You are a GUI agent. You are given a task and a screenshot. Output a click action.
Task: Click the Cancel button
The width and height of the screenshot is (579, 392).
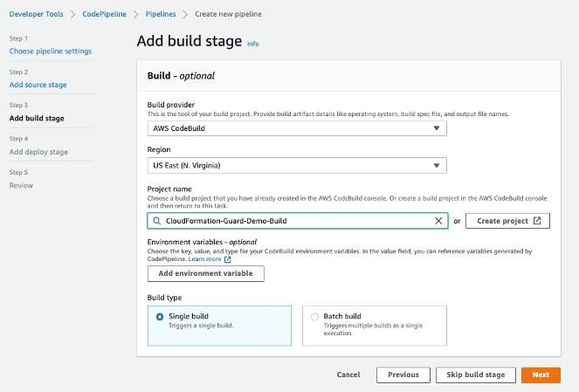click(x=348, y=375)
